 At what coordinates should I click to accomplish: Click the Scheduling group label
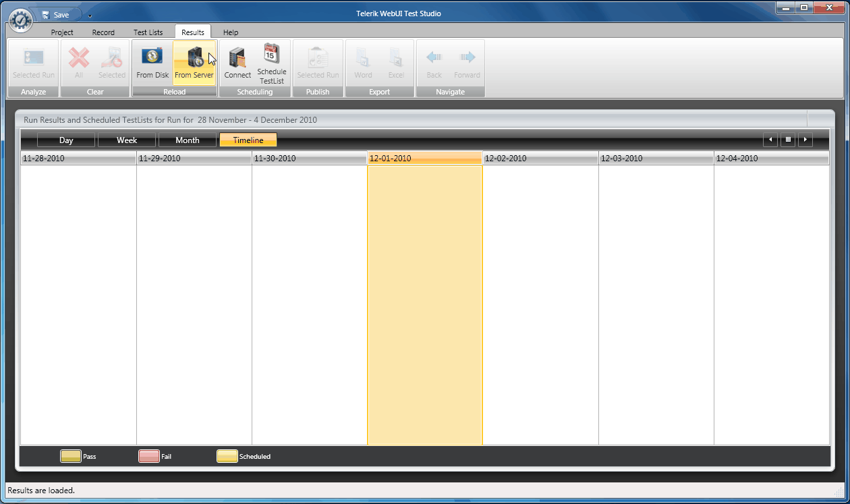pos(255,92)
